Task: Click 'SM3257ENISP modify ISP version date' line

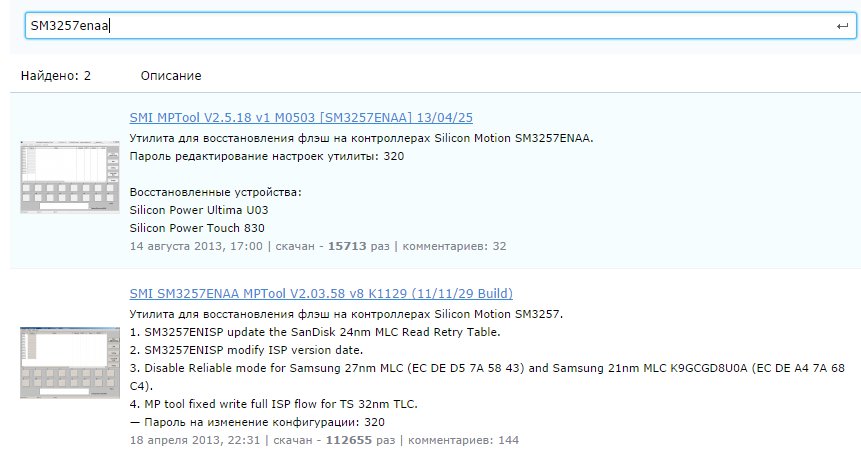Action: click(247, 350)
